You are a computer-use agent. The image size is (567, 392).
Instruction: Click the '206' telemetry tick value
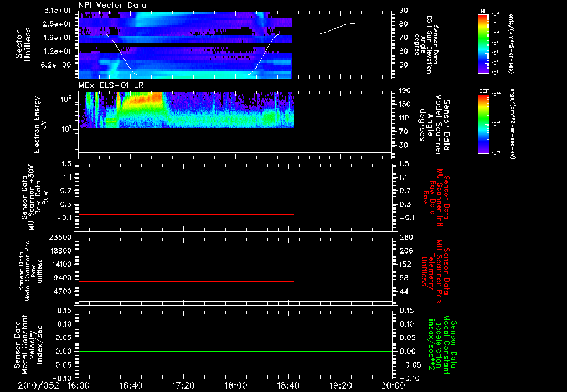point(405,251)
